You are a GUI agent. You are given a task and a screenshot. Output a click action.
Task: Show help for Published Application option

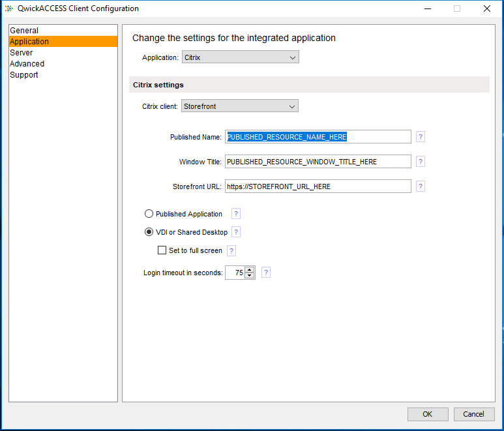pos(236,214)
